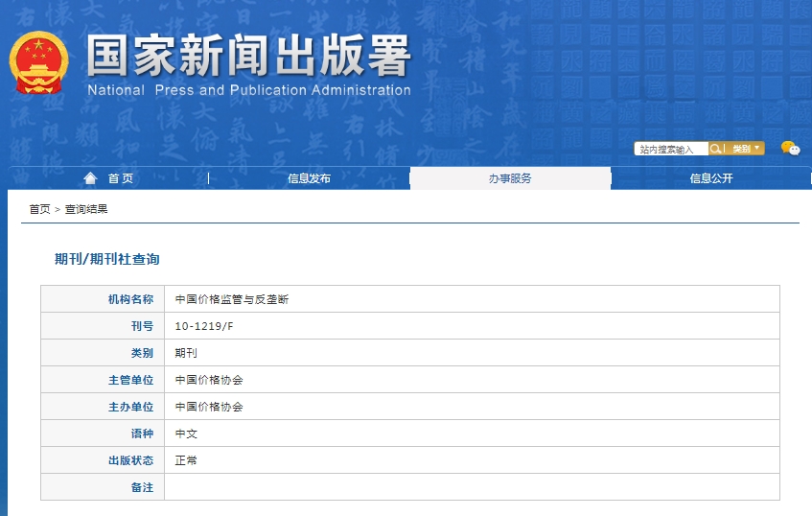The image size is (812, 516).
Task: Click the empty 备注 cell
Action: click(x=471, y=487)
